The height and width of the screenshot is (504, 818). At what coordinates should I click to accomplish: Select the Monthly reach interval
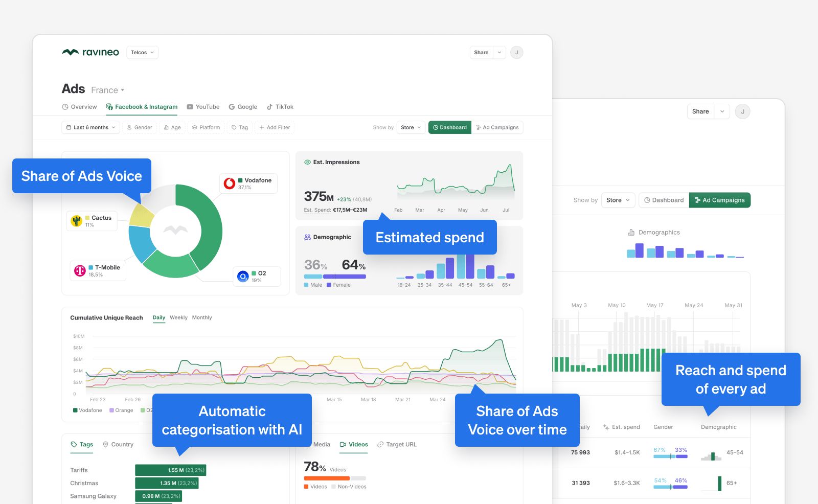pyautogui.click(x=202, y=317)
